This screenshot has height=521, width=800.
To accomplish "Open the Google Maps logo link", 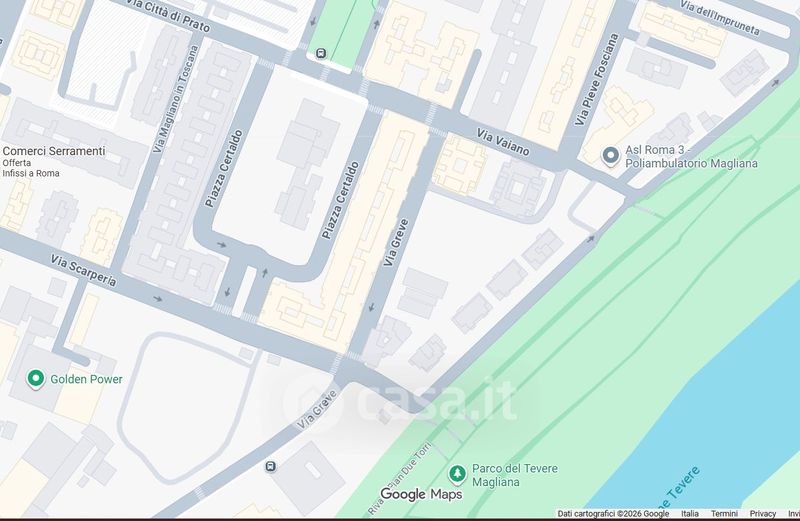I will click(421, 494).
